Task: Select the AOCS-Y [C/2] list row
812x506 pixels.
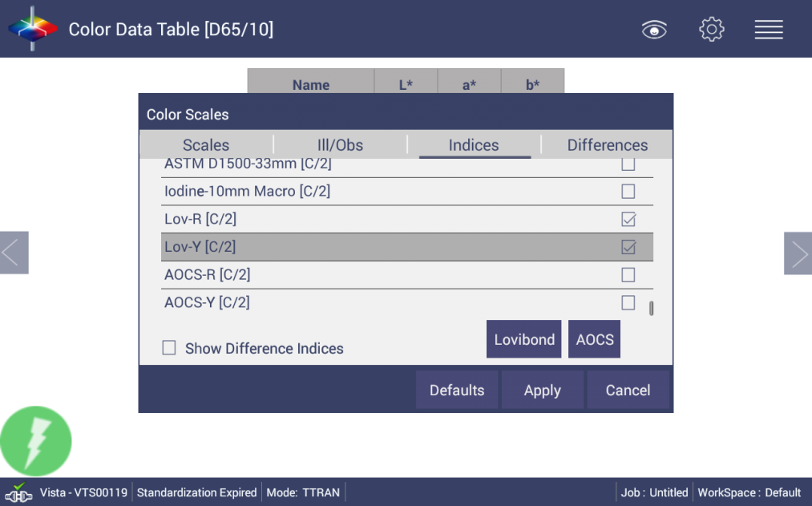Action: tap(385, 302)
